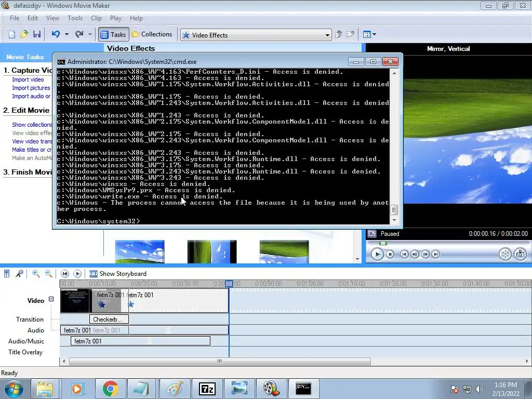
Task: Open a project using the folder icon
Action: [24, 34]
